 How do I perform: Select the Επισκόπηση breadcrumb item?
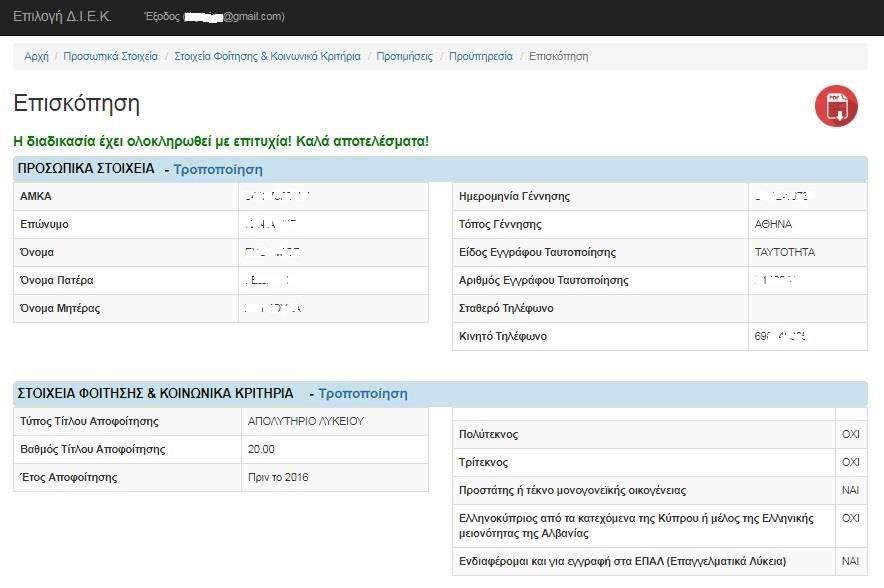(558, 56)
